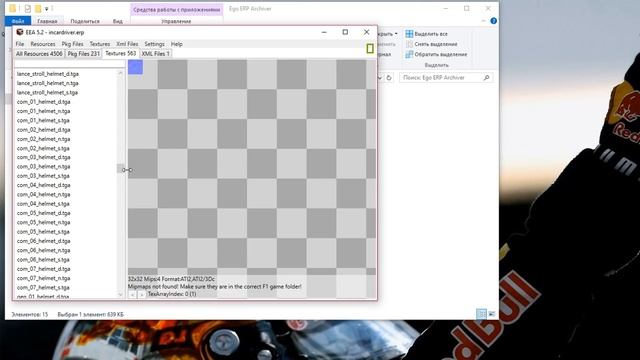640x360 pixels.
Task: Click the Снять выделение icon in Explorer
Action: click(x=409, y=44)
